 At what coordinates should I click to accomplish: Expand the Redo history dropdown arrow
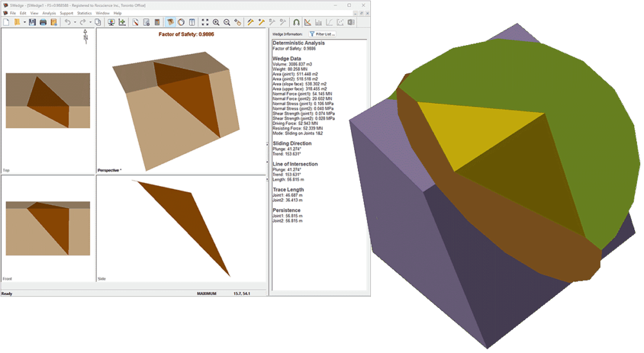click(x=89, y=22)
